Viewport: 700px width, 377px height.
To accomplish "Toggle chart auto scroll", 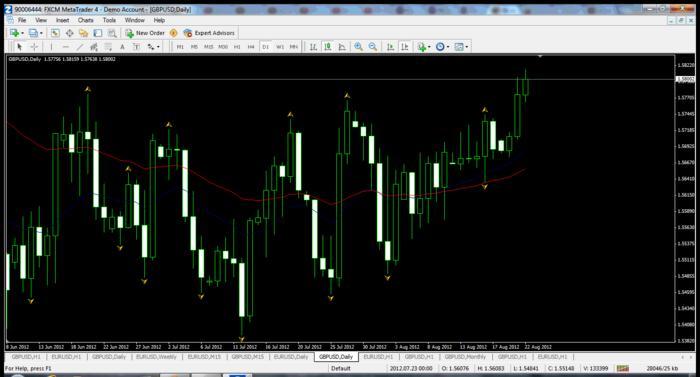I will [390, 46].
